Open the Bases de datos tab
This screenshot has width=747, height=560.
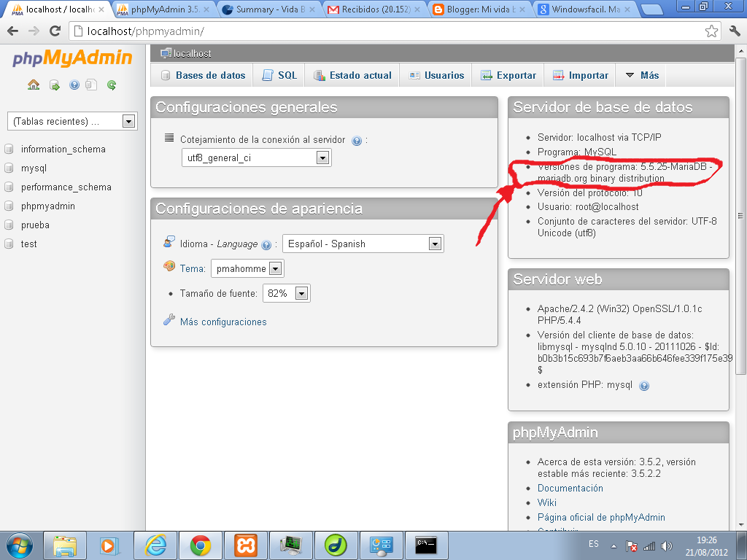pyautogui.click(x=202, y=75)
